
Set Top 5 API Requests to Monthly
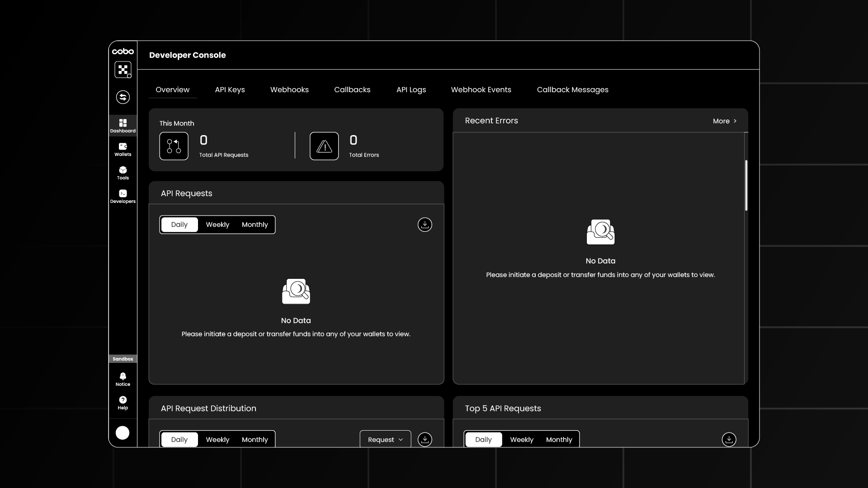(x=559, y=440)
